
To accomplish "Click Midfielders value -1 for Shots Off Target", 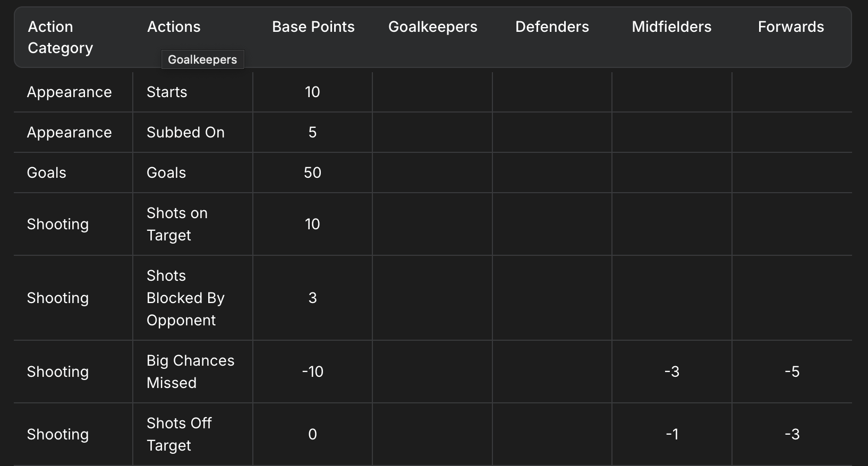I will 672,434.
